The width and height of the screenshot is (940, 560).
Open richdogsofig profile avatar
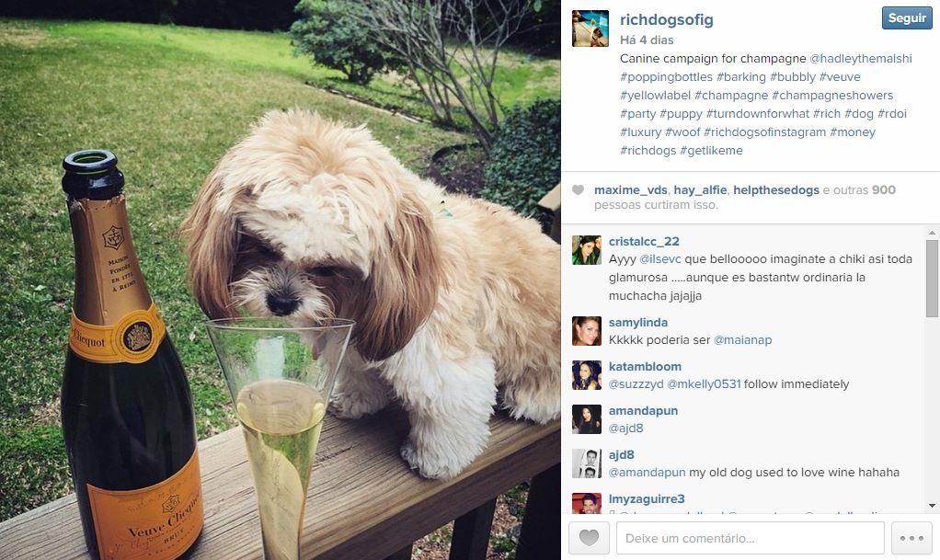[590, 29]
